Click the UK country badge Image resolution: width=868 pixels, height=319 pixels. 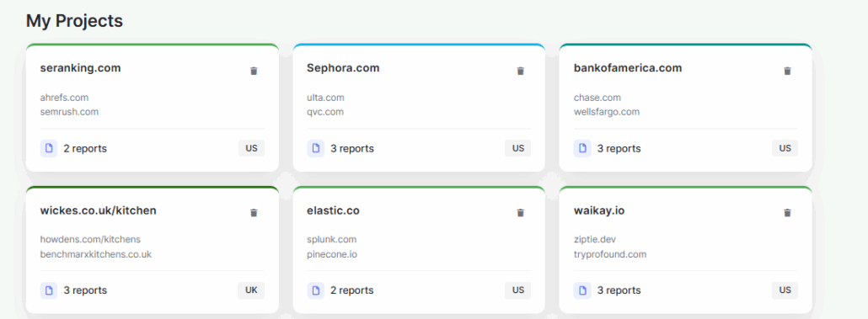(251, 290)
